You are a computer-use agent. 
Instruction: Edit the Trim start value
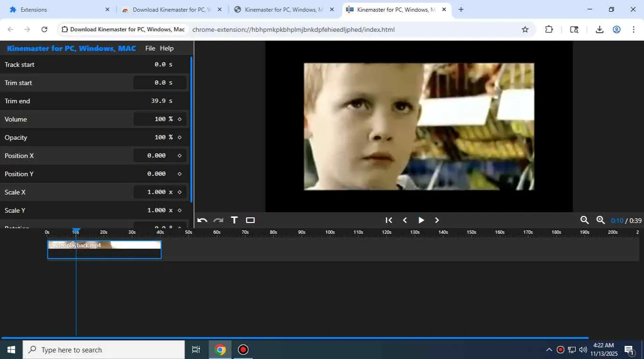160,83
